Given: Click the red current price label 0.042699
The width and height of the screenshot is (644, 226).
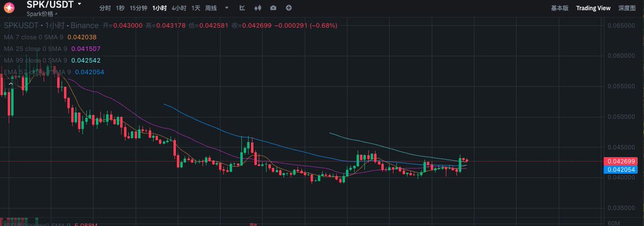Looking at the screenshot, I should click(x=620, y=161).
